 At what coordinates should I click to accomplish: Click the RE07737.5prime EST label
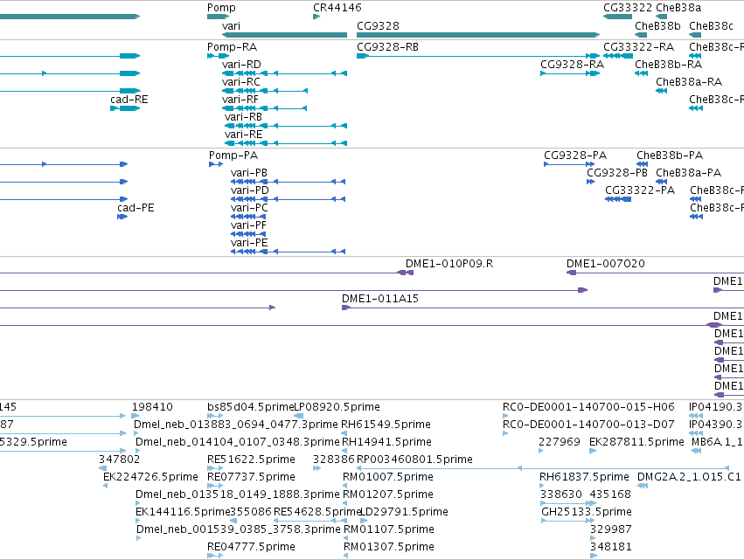point(251,477)
